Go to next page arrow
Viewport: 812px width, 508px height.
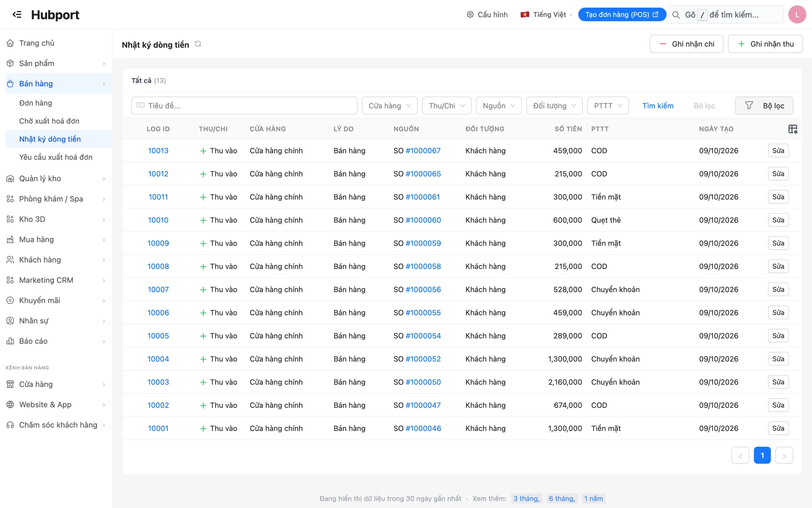click(x=784, y=456)
